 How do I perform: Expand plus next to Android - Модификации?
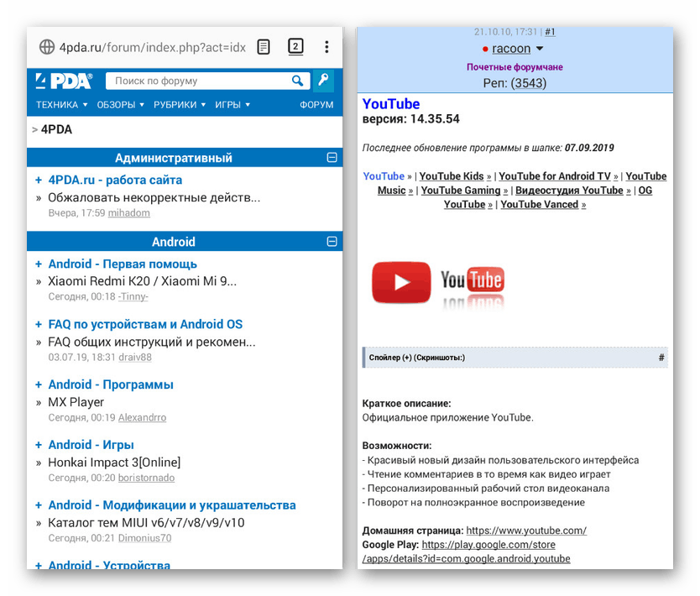[39, 505]
